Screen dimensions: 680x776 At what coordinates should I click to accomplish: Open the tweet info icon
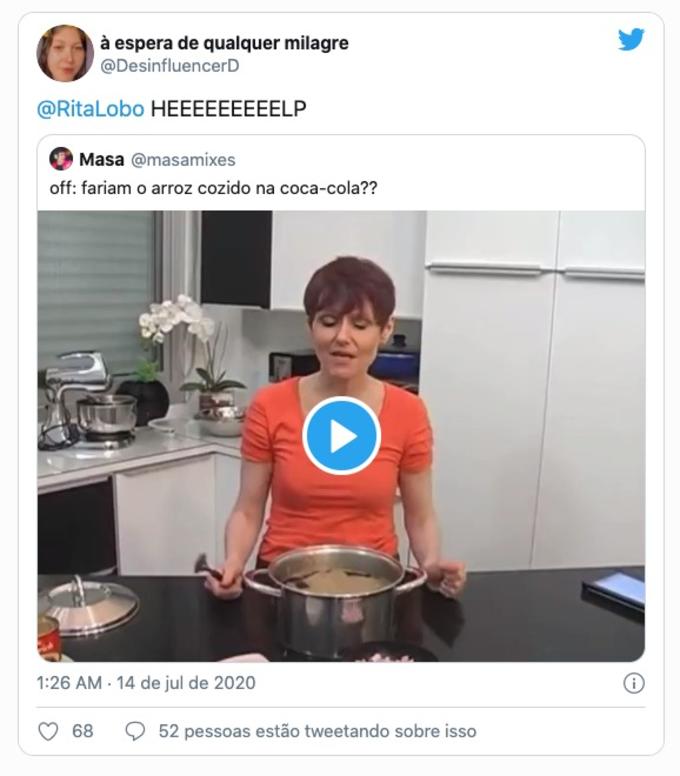634,683
